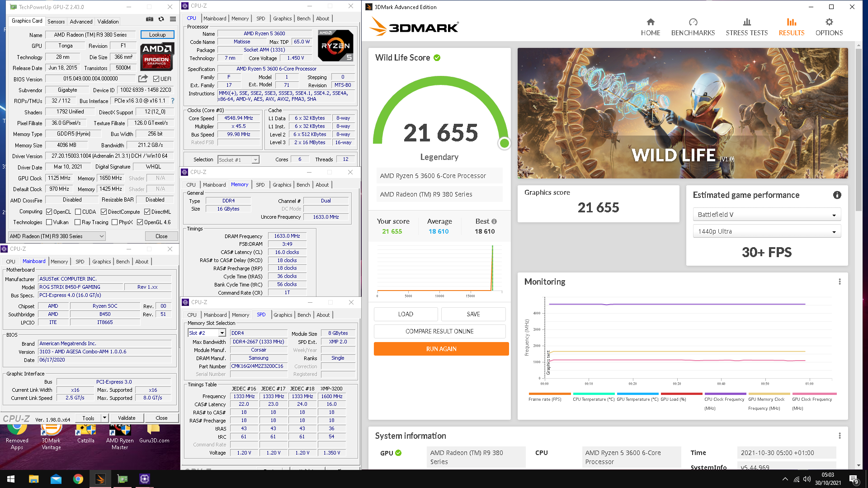The width and height of the screenshot is (868, 488).
Task: Open Catzilla desktop shortcut
Action: (x=86, y=434)
